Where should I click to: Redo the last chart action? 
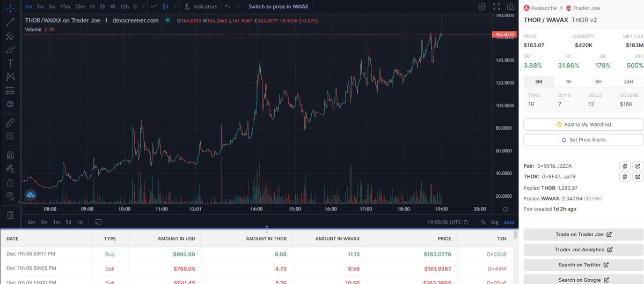(x=238, y=6)
